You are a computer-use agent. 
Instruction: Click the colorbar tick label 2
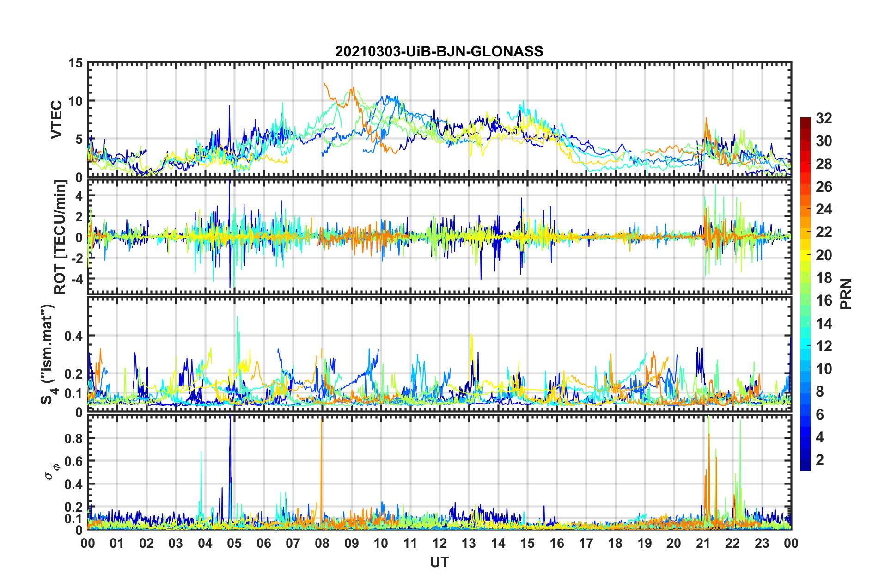(819, 459)
